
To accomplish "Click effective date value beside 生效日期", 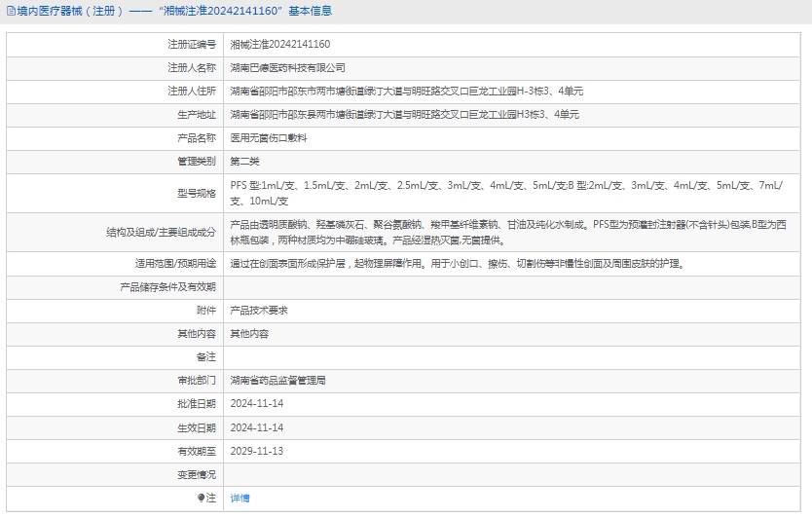I will coord(256,427).
